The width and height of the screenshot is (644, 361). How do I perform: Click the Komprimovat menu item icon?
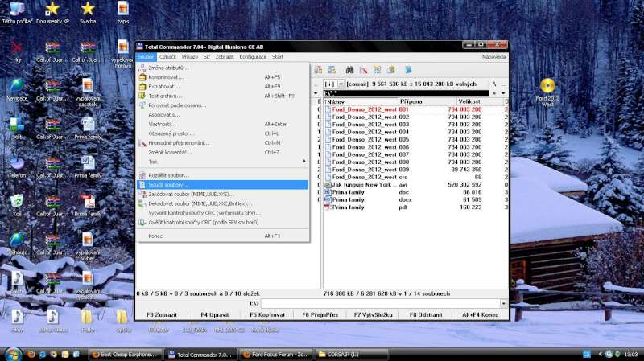(142, 77)
